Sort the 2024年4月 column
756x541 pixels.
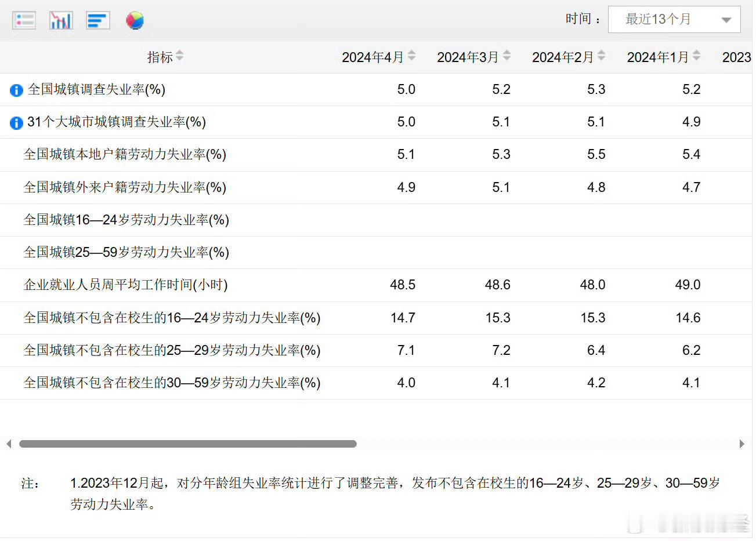pyautogui.click(x=411, y=56)
